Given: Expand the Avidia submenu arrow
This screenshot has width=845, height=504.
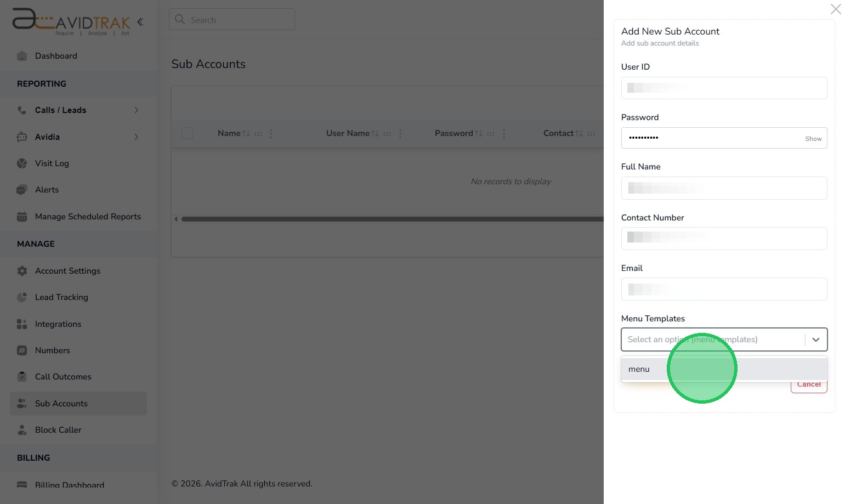Looking at the screenshot, I should coord(136,137).
